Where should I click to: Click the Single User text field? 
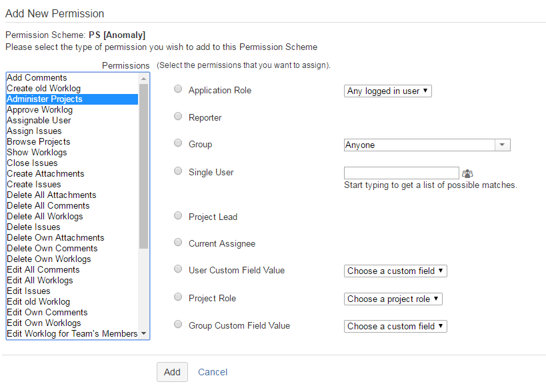point(401,173)
